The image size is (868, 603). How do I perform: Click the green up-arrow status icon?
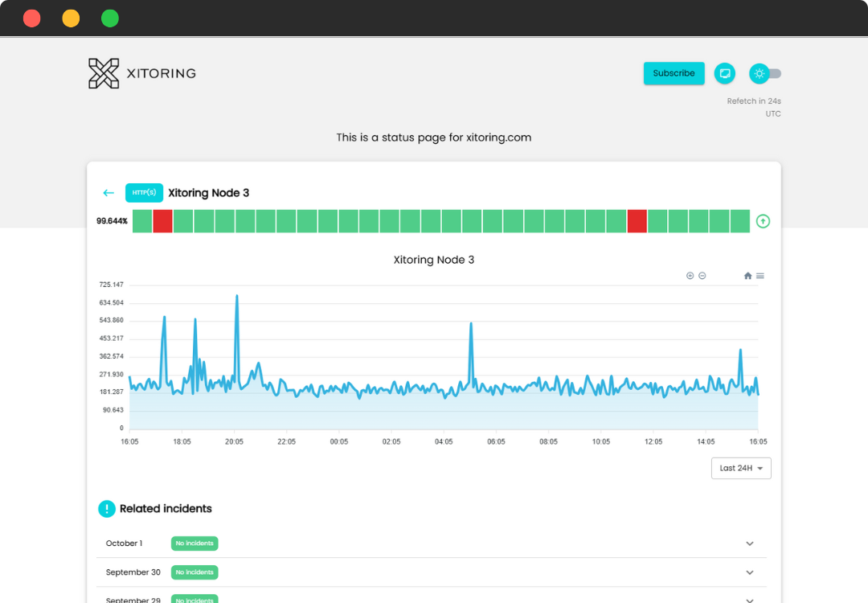tap(763, 221)
